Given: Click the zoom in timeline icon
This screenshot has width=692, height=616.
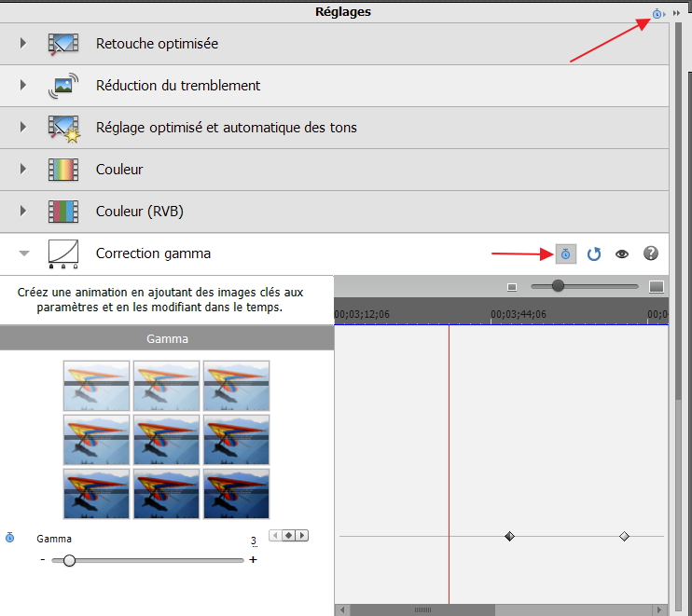Looking at the screenshot, I should 657,287.
